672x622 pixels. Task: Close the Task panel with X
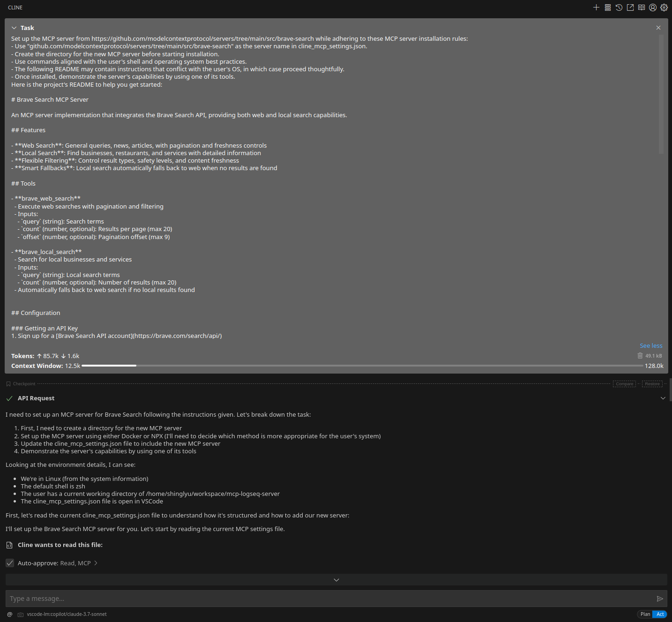[658, 28]
